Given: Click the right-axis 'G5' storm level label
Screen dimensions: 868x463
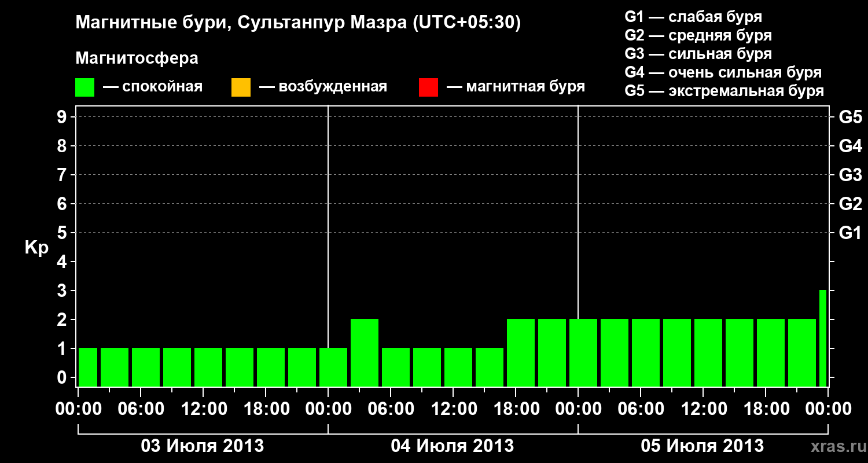Looking at the screenshot, I should (851, 117).
